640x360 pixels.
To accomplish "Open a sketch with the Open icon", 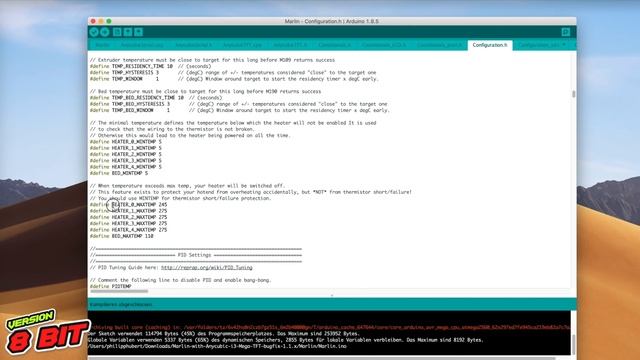I will point(128,32).
